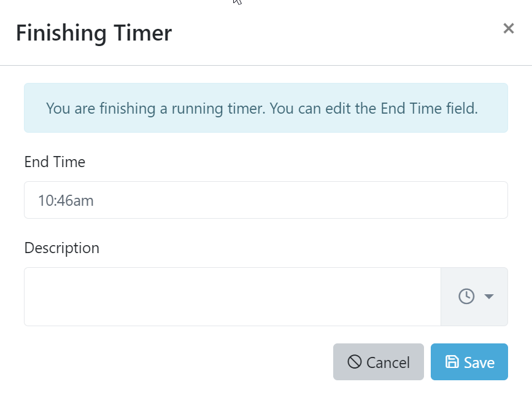Click the save icon next to the Save label
This screenshot has height=395, width=532.
click(452, 362)
